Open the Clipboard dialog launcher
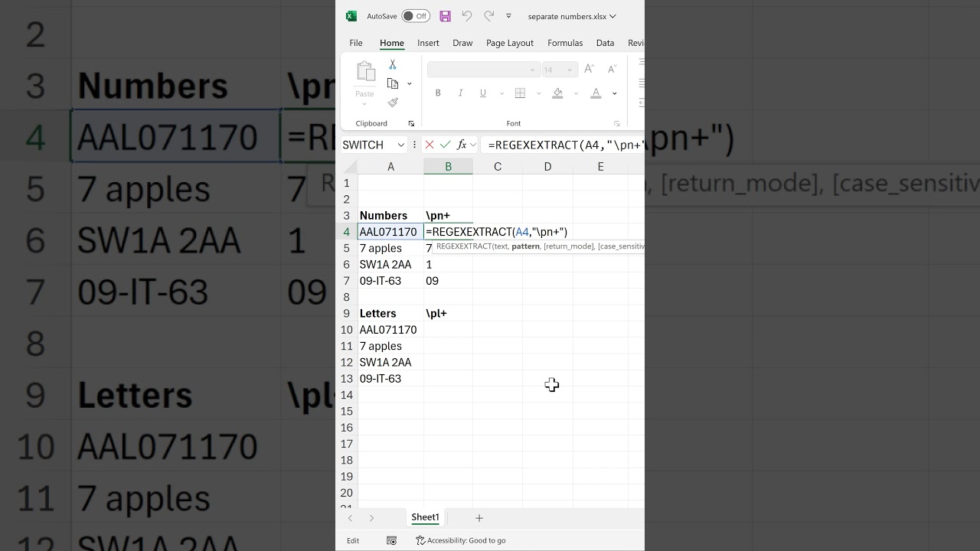Image resolution: width=980 pixels, height=551 pixels. click(x=411, y=123)
